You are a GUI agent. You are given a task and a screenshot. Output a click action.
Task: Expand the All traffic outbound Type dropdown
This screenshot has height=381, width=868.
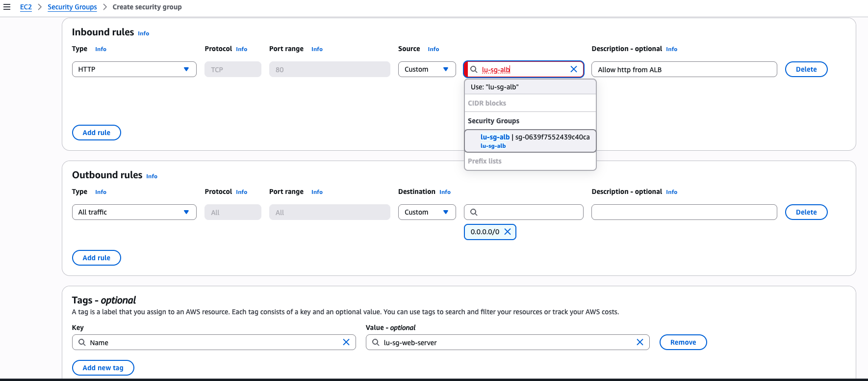click(x=134, y=212)
